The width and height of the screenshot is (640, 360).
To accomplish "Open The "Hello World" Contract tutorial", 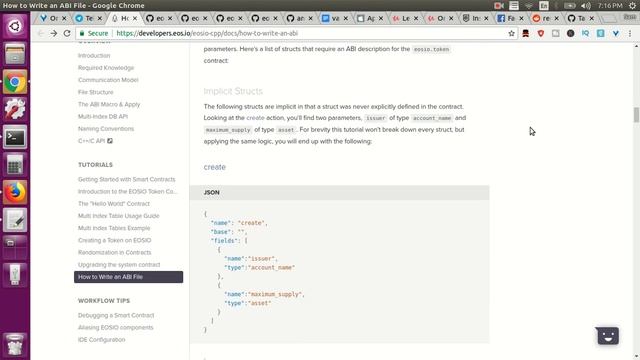I will click(x=113, y=204).
